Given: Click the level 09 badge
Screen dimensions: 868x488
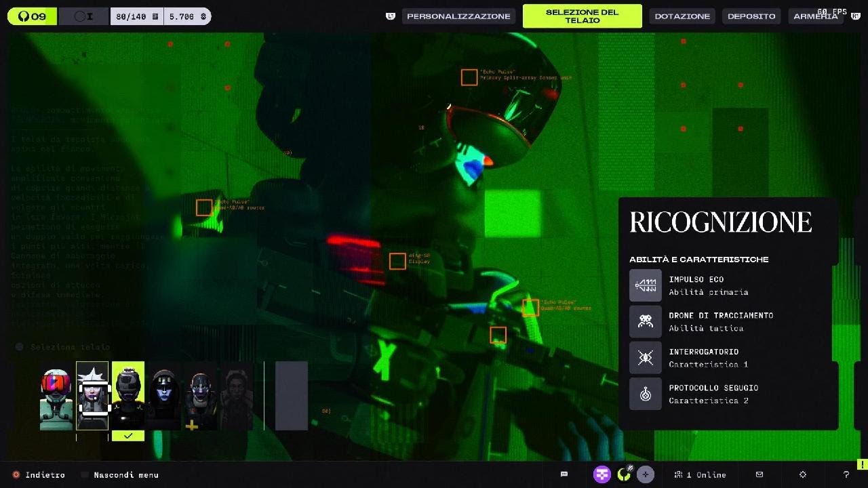Looking at the screenshot, I should (x=32, y=16).
